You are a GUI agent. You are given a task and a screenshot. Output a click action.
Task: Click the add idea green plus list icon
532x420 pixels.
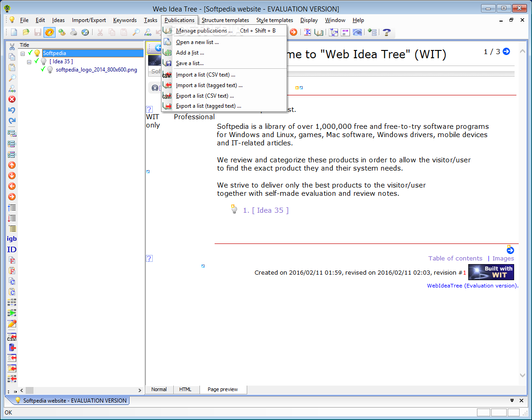[372, 32]
